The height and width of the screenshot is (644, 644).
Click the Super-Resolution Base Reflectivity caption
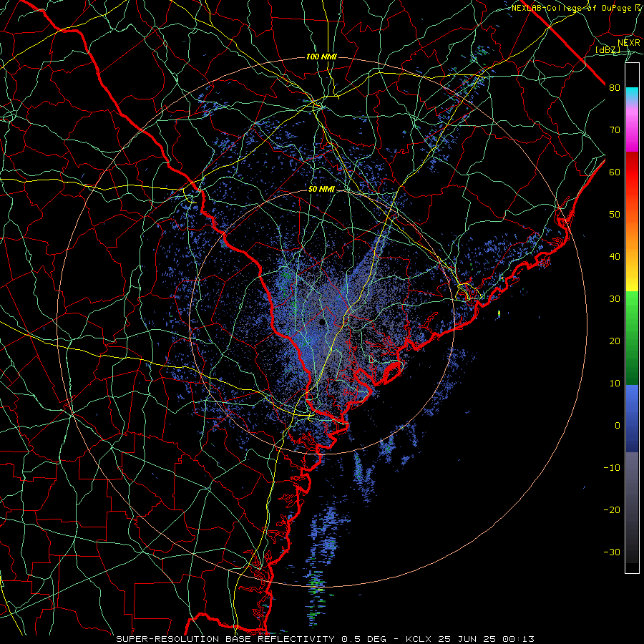point(326,639)
